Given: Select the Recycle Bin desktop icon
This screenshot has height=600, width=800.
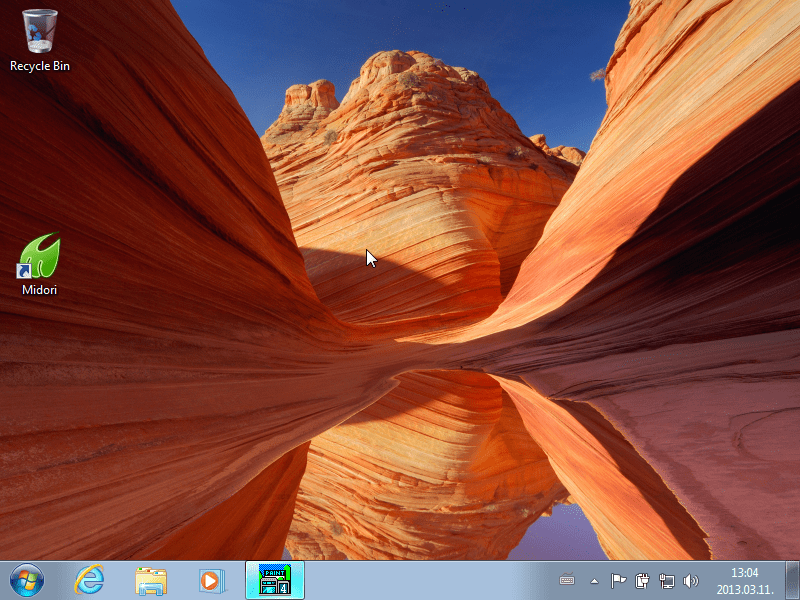Looking at the screenshot, I should click(40, 32).
